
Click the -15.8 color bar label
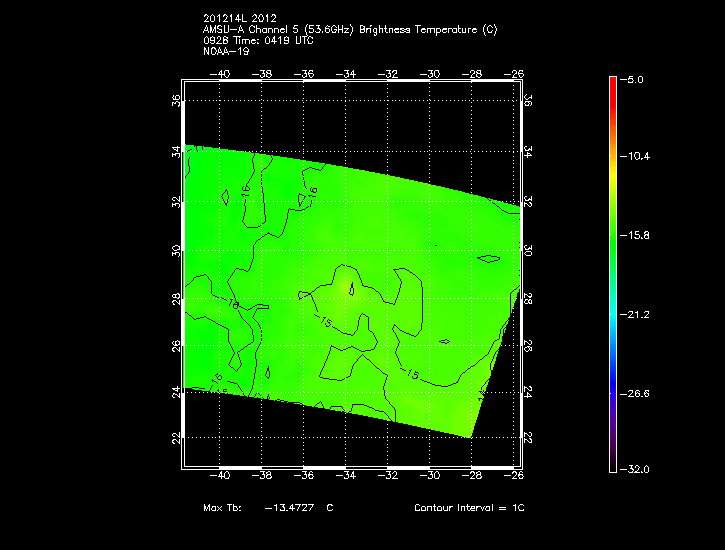coord(636,235)
